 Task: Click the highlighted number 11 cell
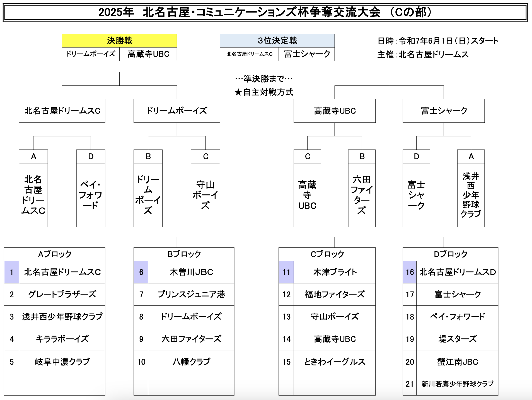click(286, 272)
